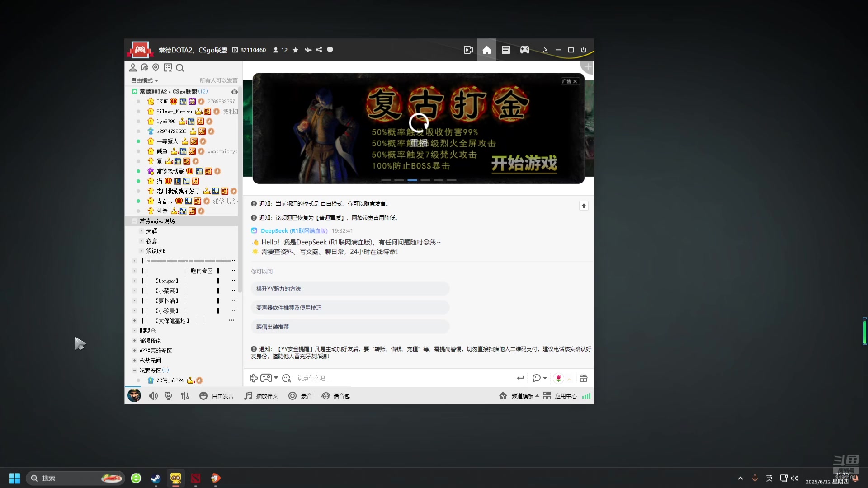
Task: Open Steam from the Windows taskbar
Action: click(x=156, y=478)
